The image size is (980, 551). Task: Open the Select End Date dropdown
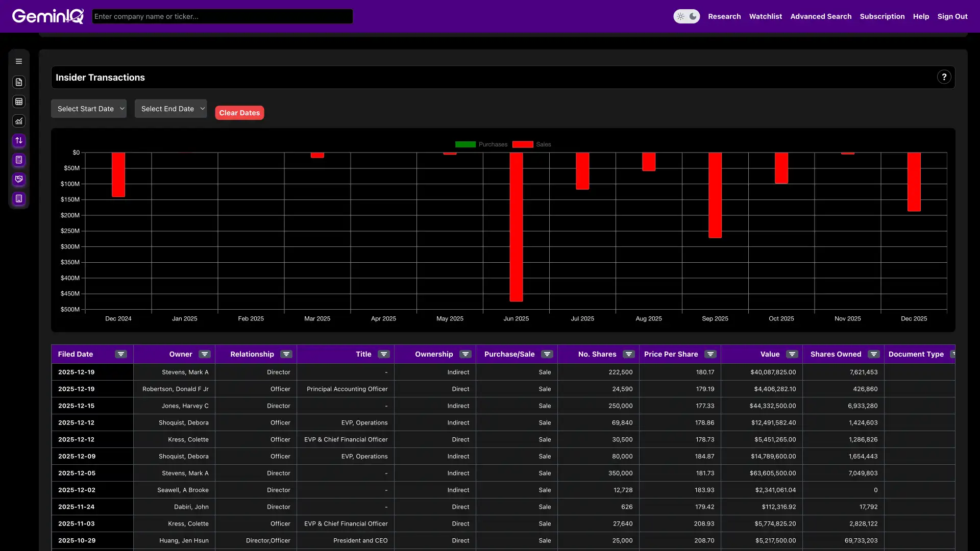170,108
